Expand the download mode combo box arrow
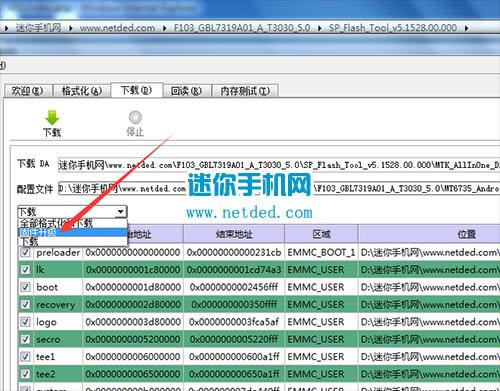The image size is (500, 391). [x=121, y=211]
